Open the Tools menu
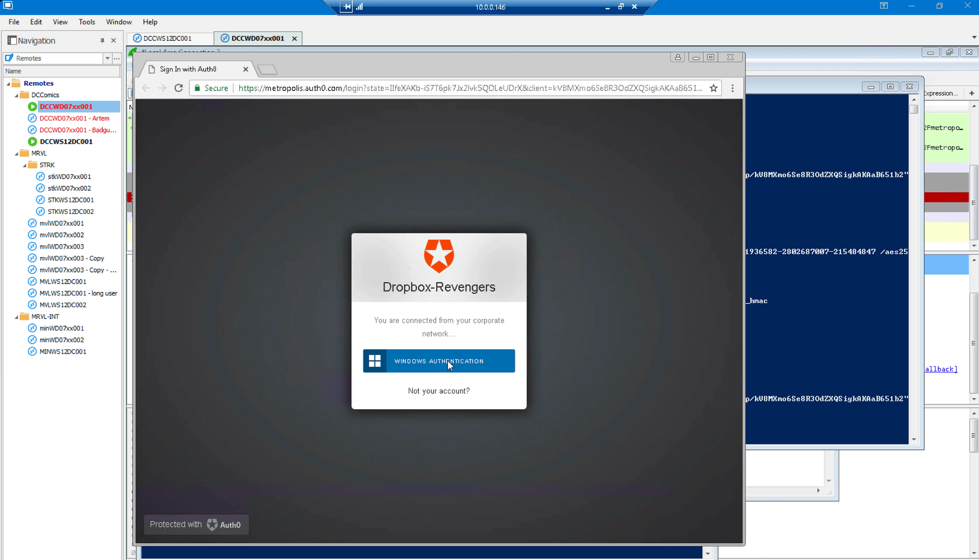Image resolution: width=979 pixels, height=560 pixels. [87, 22]
